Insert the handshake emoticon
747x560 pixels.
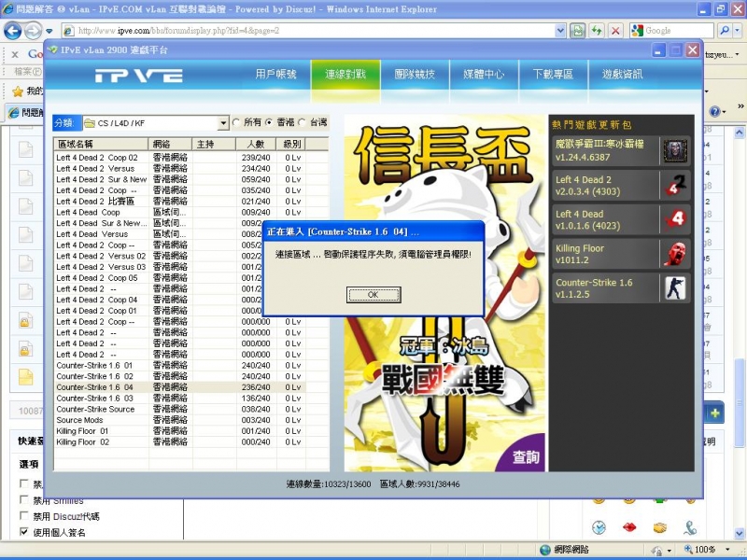pyautogui.click(x=659, y=527)
